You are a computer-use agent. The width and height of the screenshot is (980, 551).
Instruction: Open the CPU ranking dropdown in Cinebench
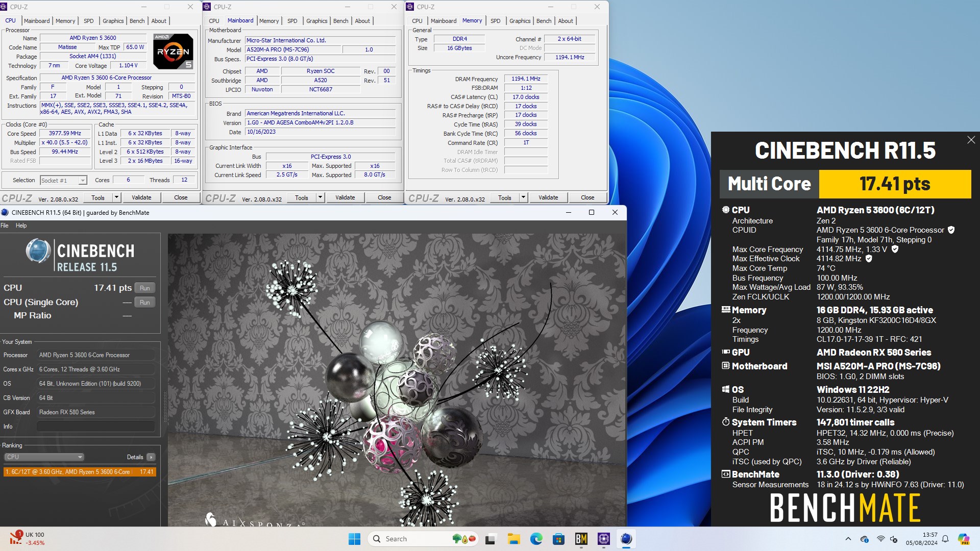tap(44, 457)
